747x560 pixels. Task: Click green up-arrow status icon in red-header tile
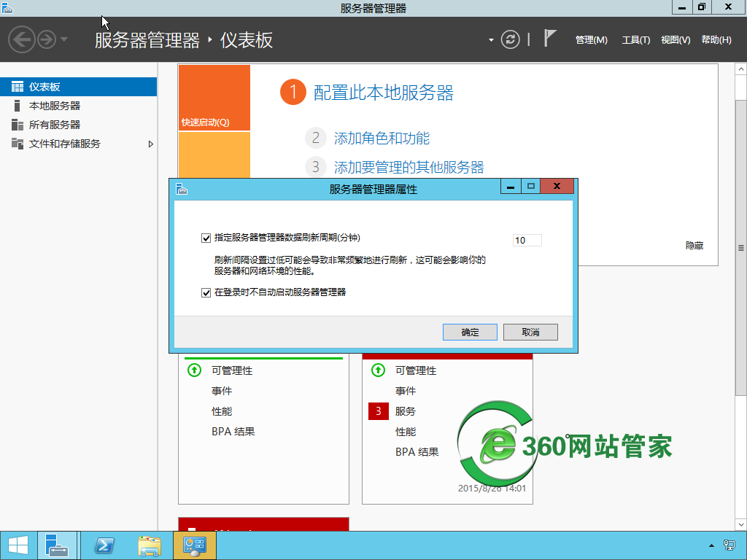[x=379, y=370]
